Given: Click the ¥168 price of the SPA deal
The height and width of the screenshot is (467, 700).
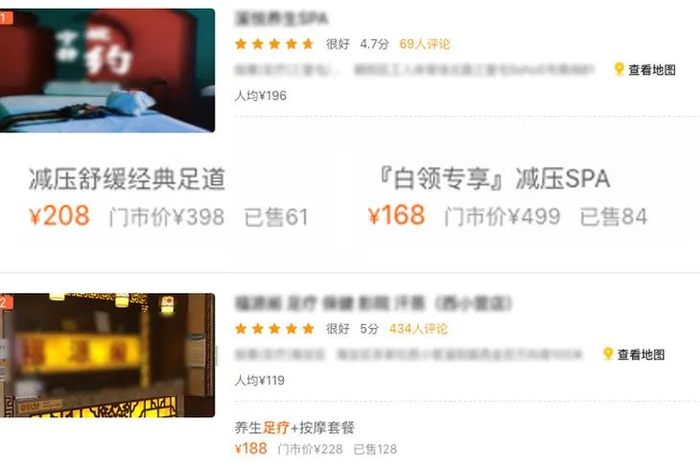Looking at the screenshot, I should (396, 215).
